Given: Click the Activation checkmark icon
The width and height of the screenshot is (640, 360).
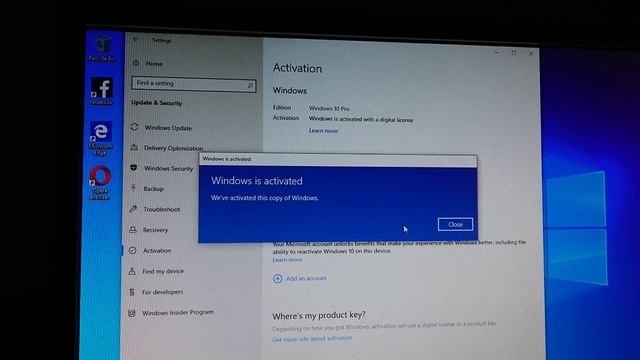Looking at the screenshot, I should 132,250.
